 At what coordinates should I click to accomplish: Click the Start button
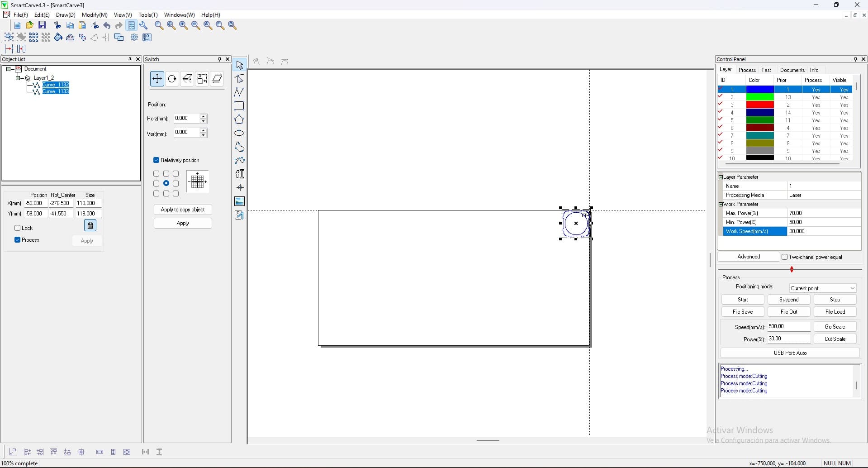pos(743,300)
